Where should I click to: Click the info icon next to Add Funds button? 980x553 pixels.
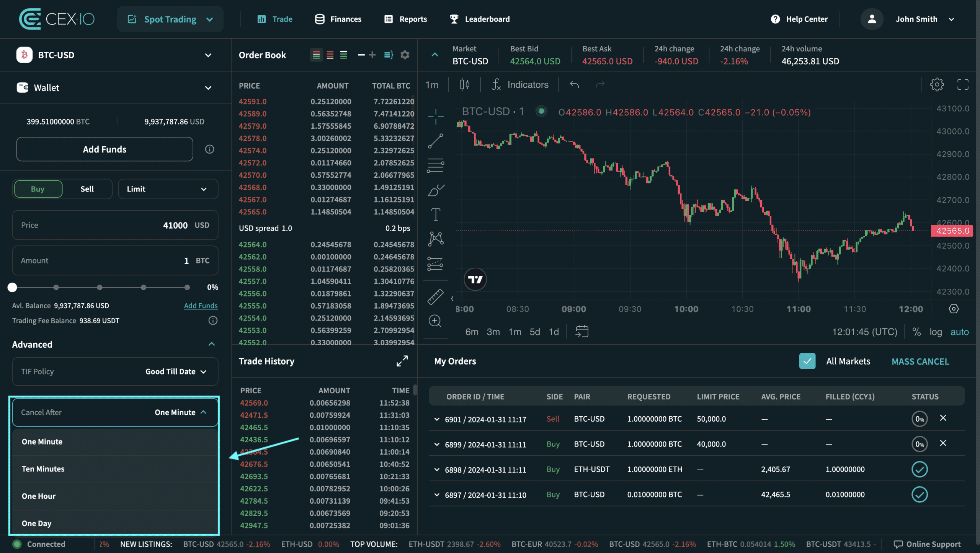click(209, 149)
